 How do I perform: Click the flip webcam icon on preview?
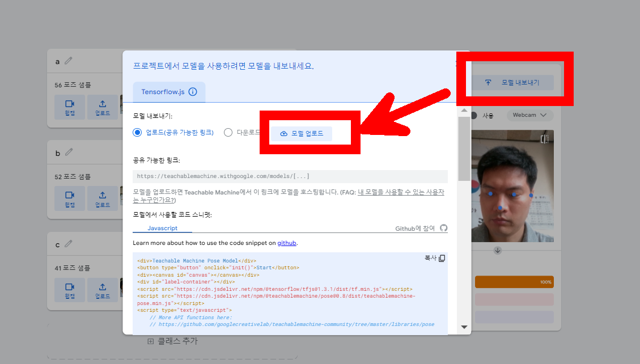point(545,139)
